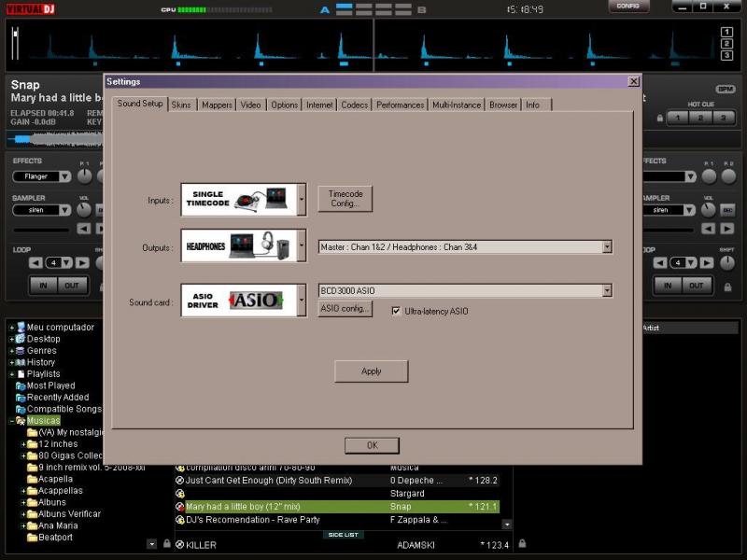Adjust the left deck sampler volume knob
Viewport: 747px width, 560px height.
(x=84, y=209)
